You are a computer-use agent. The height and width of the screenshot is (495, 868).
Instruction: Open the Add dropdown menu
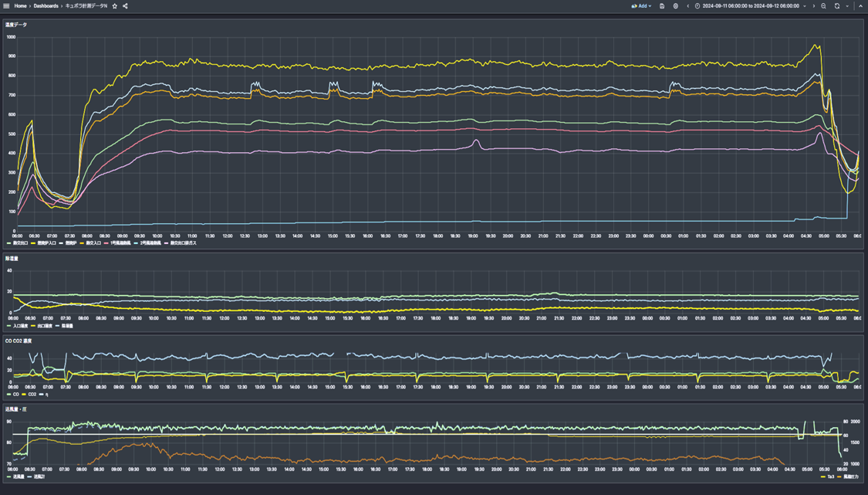point(641,6)
